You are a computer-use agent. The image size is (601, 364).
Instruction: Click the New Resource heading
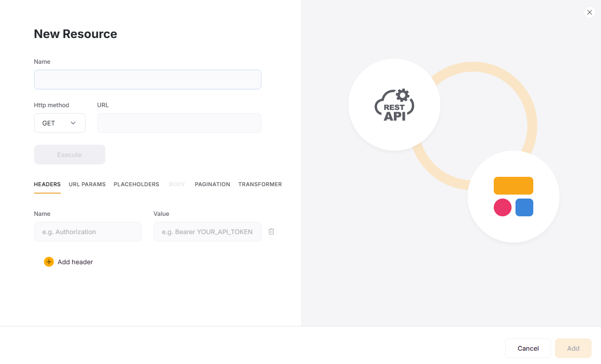click(76, 34)
